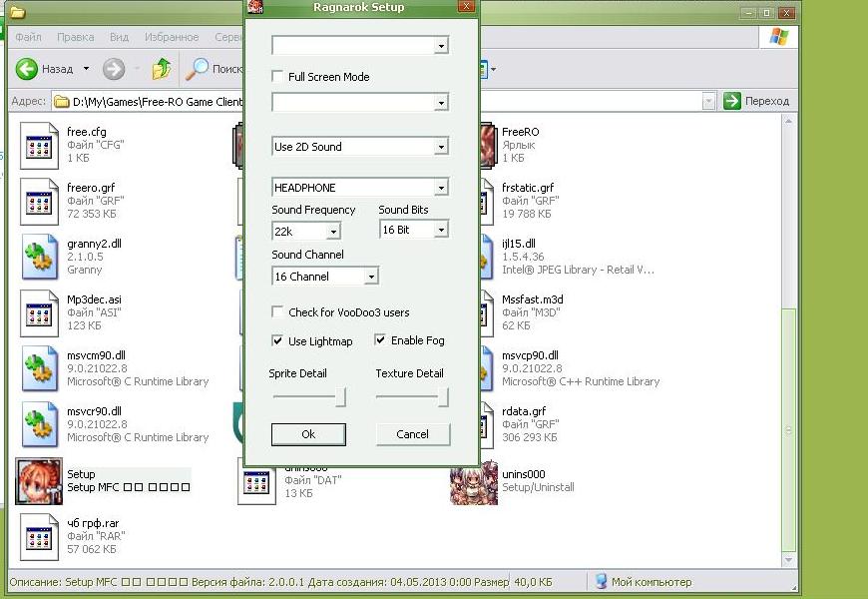This screenshot has height=599, width=868.
Task: Expand the empty dropdown below Full Screen Mode
Action: coord(441,103)
